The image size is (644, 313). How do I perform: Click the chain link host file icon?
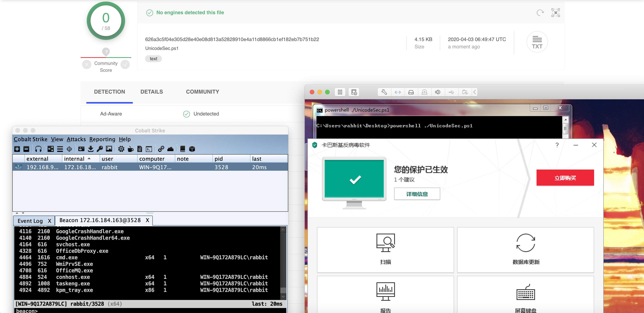click(x=161, y=149)
